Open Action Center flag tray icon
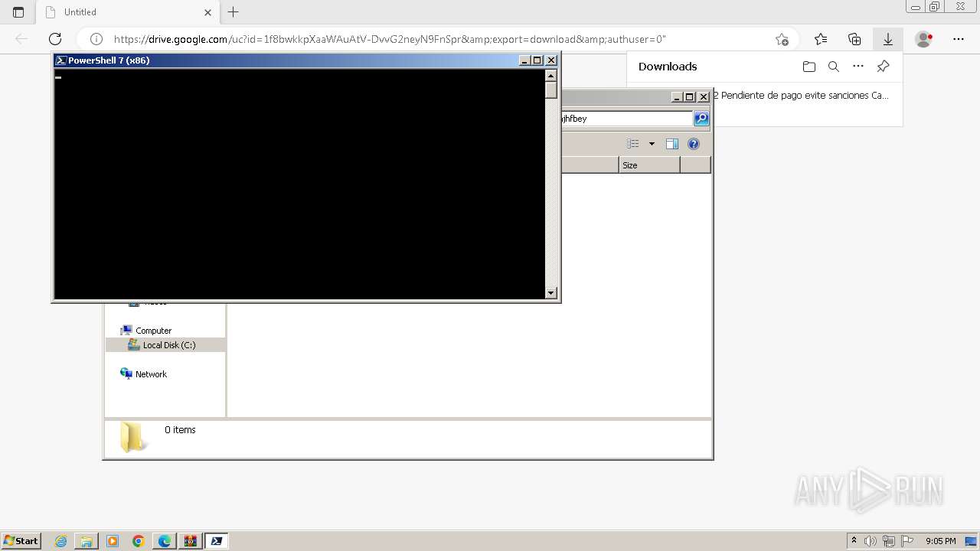The width and height of the screenshot is (980, 551). [x=906, y=541]
